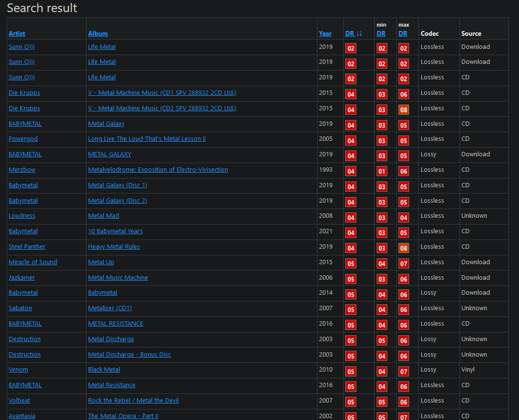Open Miracle of Sound artist link
Viewport: 519px width, 420px height.
click(33, 262)
